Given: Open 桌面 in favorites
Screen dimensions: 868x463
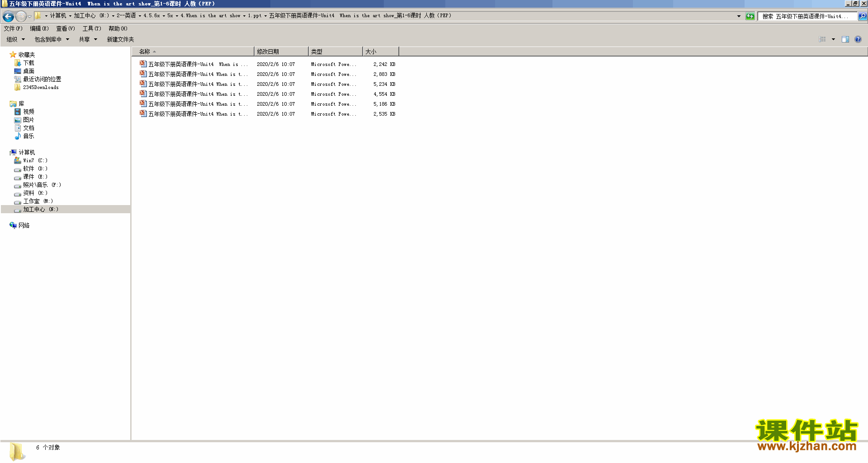Looking at the screenshot, I should pyautogui.click(x=28, y=71).
